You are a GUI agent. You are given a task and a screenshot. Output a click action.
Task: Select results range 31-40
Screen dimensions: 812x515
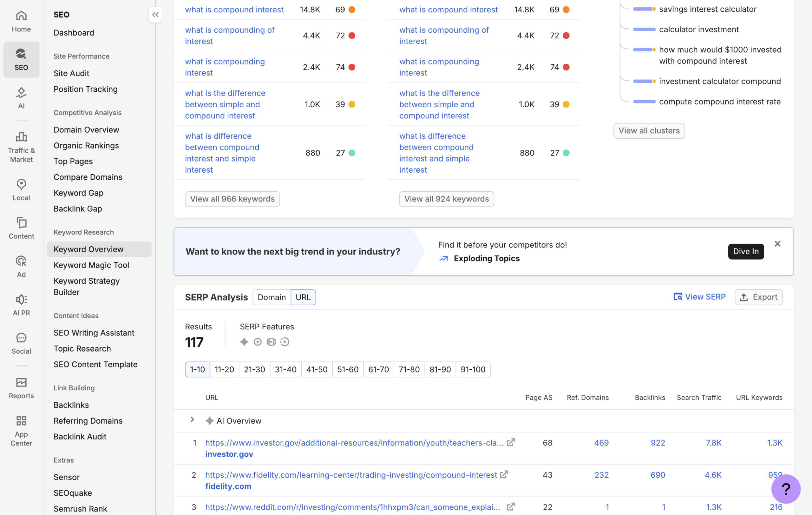285,369
